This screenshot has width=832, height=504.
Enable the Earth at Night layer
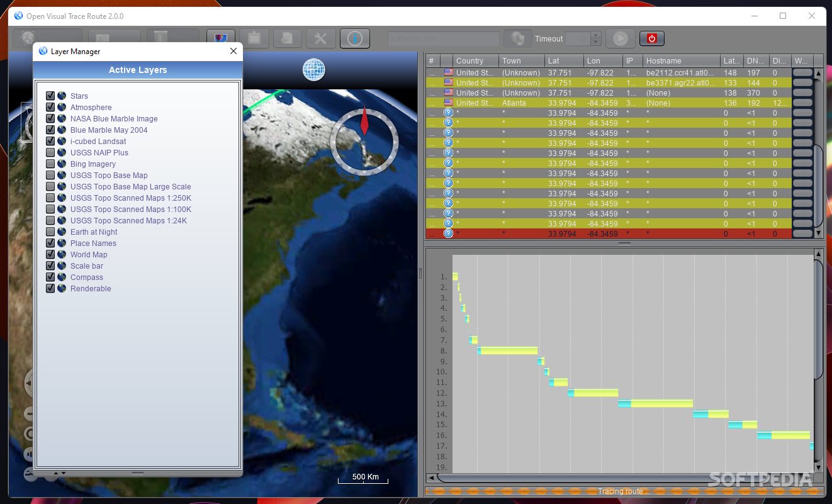(x=50, y=232)
